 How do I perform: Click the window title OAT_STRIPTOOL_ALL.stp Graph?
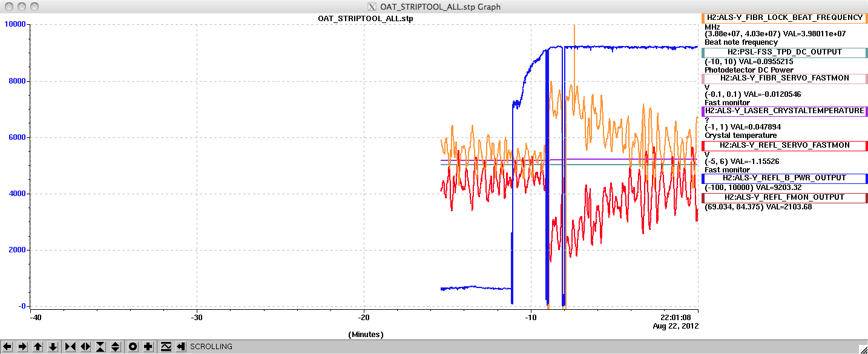pyautogui.click(x=440, y=7)
